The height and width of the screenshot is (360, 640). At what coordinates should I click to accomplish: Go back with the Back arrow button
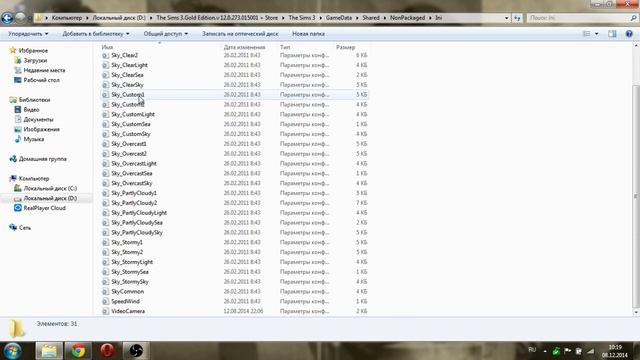(x=7, y=18)
